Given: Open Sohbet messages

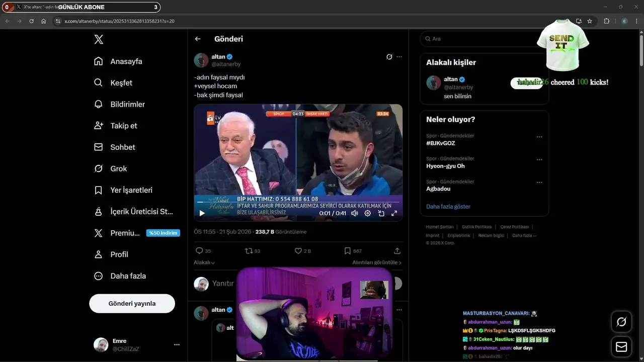Looking at the screenshot, I should tap(115, 147).
